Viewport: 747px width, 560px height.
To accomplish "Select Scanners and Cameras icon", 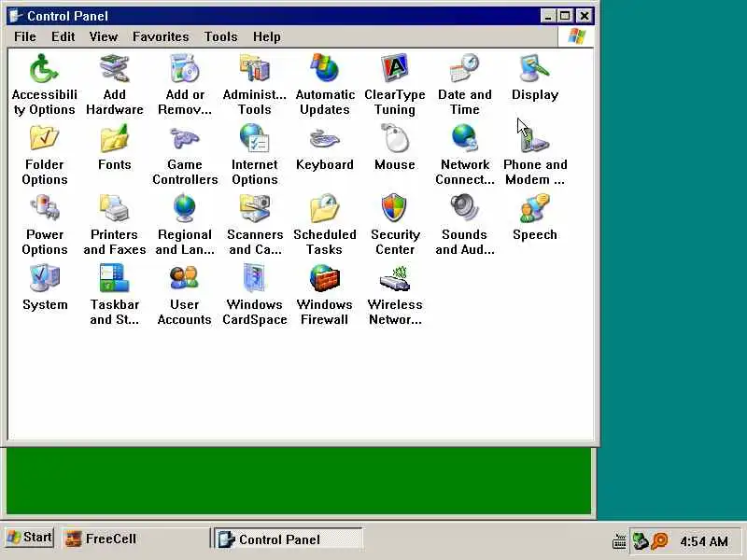I will pos(254,208).
